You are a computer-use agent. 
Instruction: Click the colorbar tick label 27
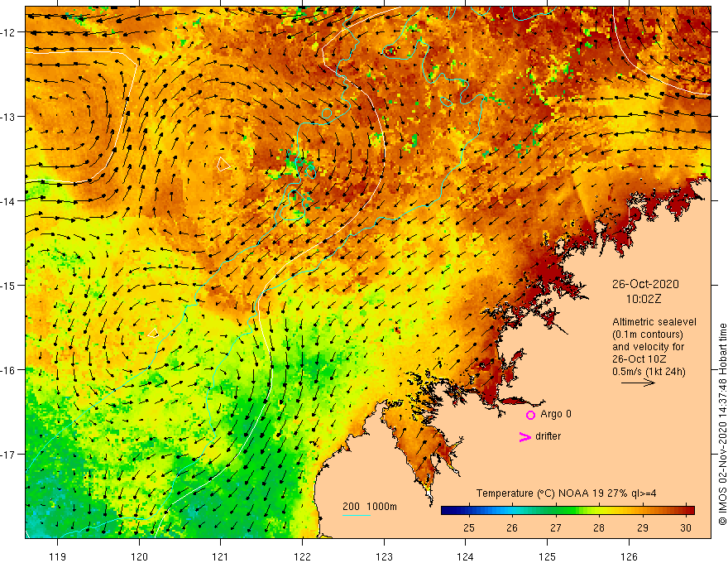coord(556,527)
